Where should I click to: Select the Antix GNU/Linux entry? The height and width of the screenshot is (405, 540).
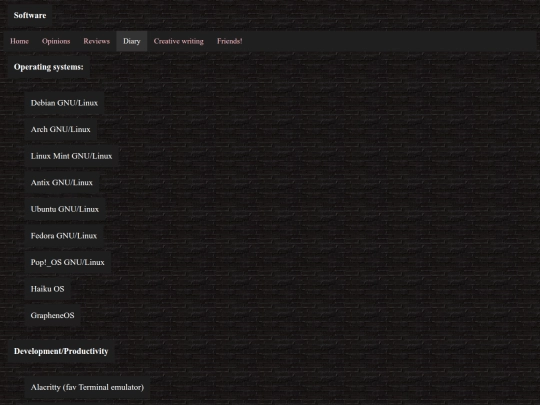[x=62, y=183]
